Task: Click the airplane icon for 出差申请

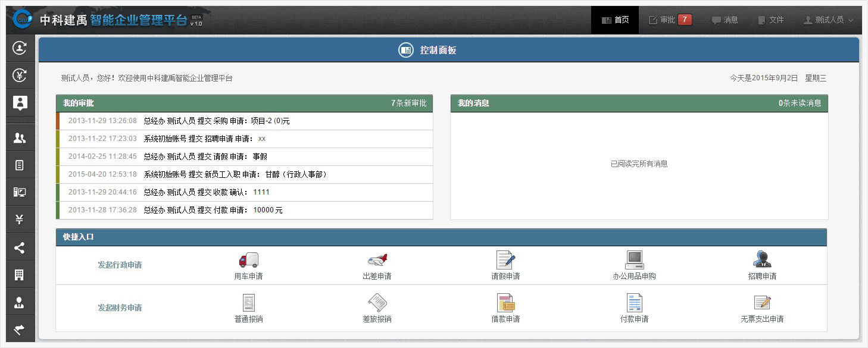Action: (x=377, y=260)
